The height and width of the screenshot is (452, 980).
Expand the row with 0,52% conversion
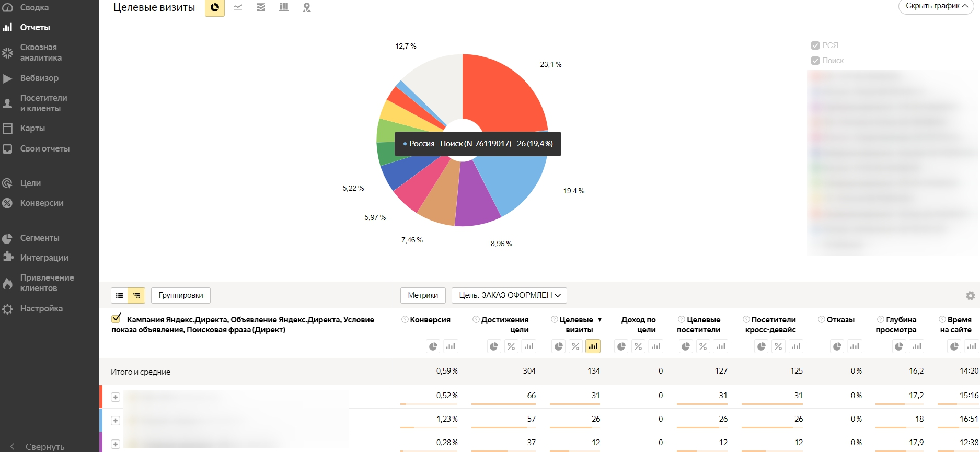pos(116,397)
